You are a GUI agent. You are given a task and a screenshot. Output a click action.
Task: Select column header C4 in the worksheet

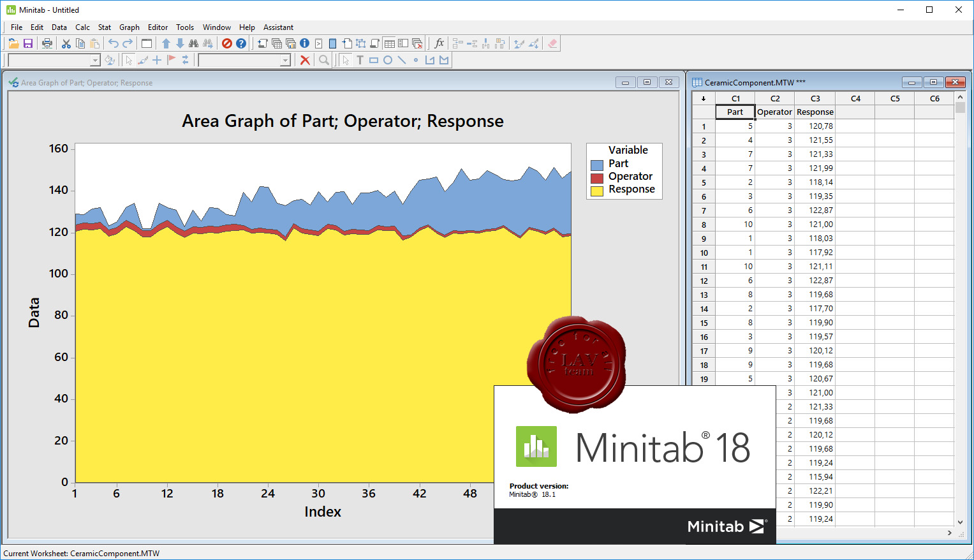855,98
